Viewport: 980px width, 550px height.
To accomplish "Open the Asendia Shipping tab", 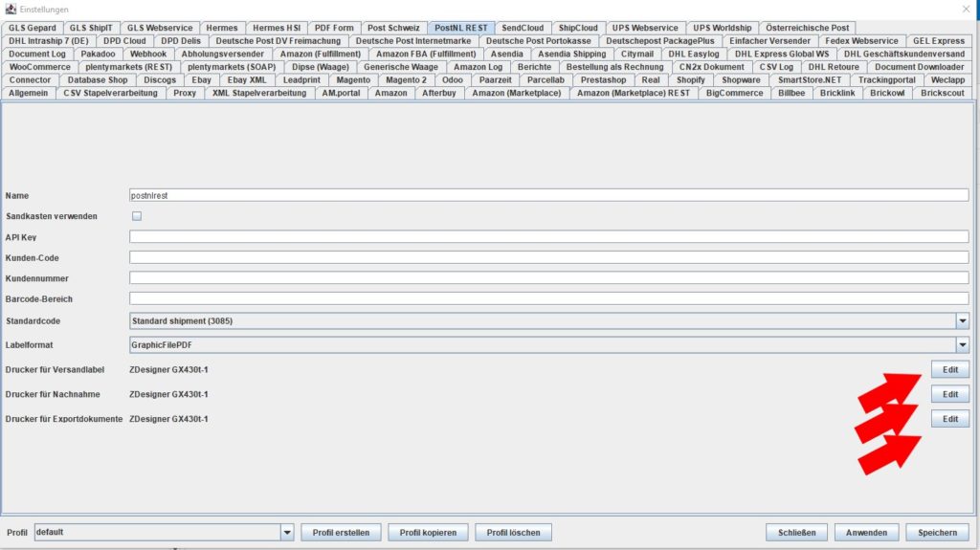I will click(572, 55).
